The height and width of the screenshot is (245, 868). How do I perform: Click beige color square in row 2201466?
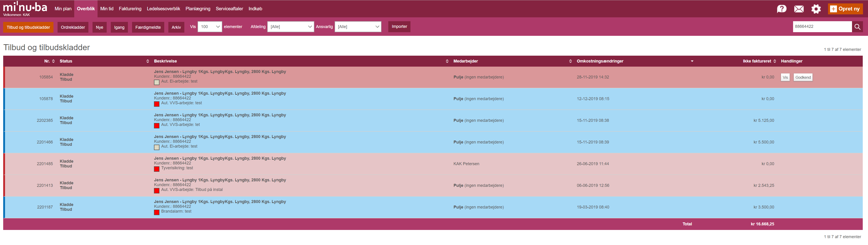click(157, 147)
